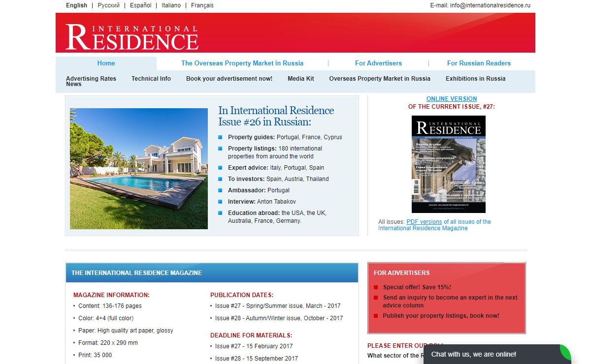The image size is (591, 364).
Task: Open the For Advertisers tab
Action: coord(378,63)
